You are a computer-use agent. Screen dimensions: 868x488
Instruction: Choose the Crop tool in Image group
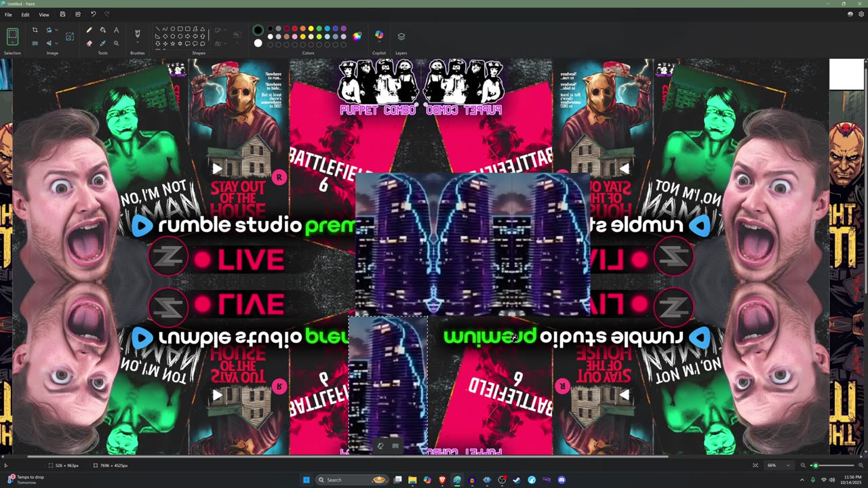[x=35, y=30]
